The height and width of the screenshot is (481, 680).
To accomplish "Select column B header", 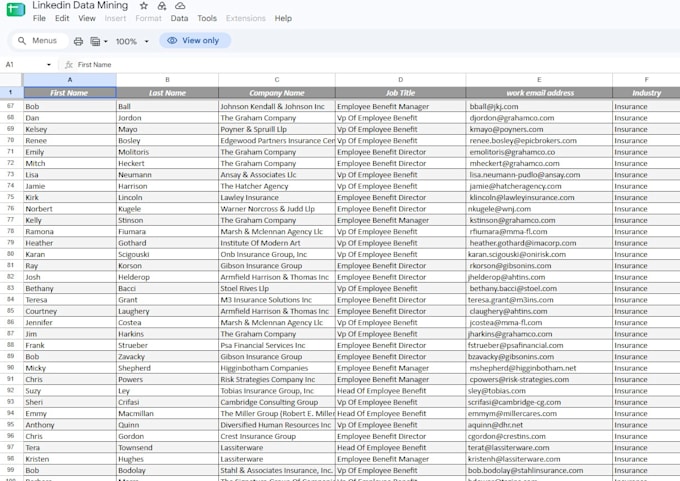I will tap(167, 80).
